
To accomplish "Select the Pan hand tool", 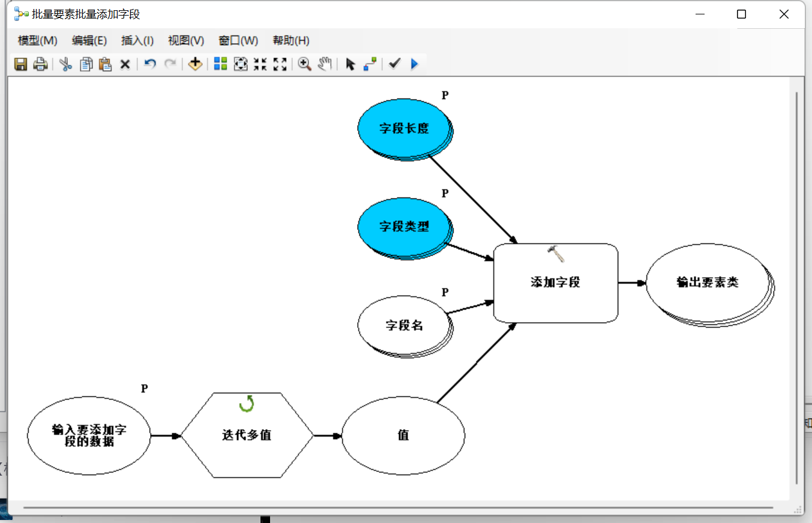I will [325, 64].
